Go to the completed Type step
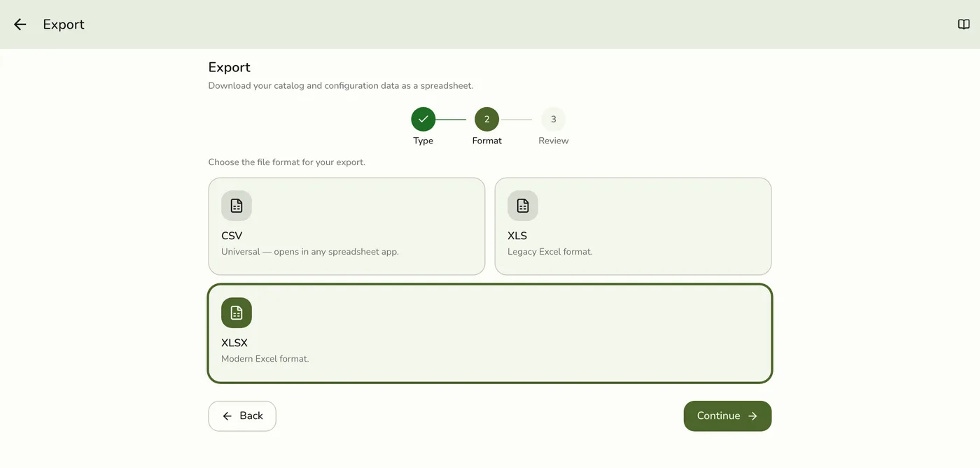Image resolution: width=980 pixels, height=468 pixels. 423,119
